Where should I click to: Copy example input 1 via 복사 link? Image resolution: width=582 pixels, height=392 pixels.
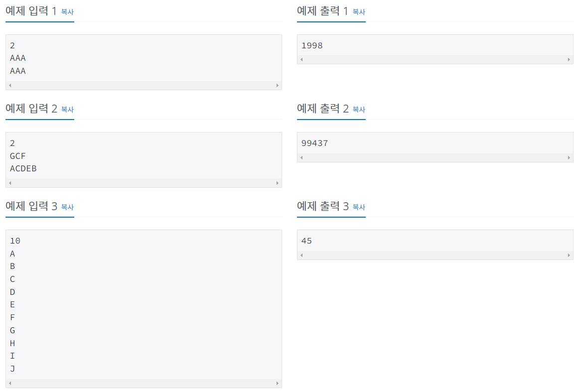coord(68,12)
